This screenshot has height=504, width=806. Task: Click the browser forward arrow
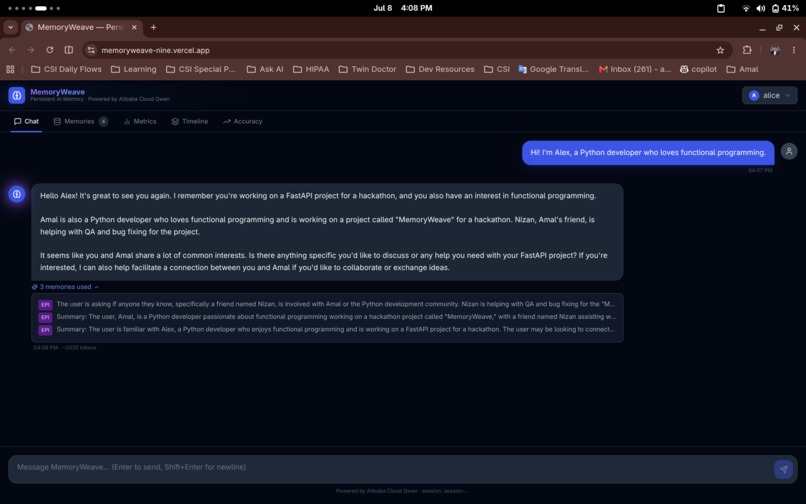pos(31,50)
